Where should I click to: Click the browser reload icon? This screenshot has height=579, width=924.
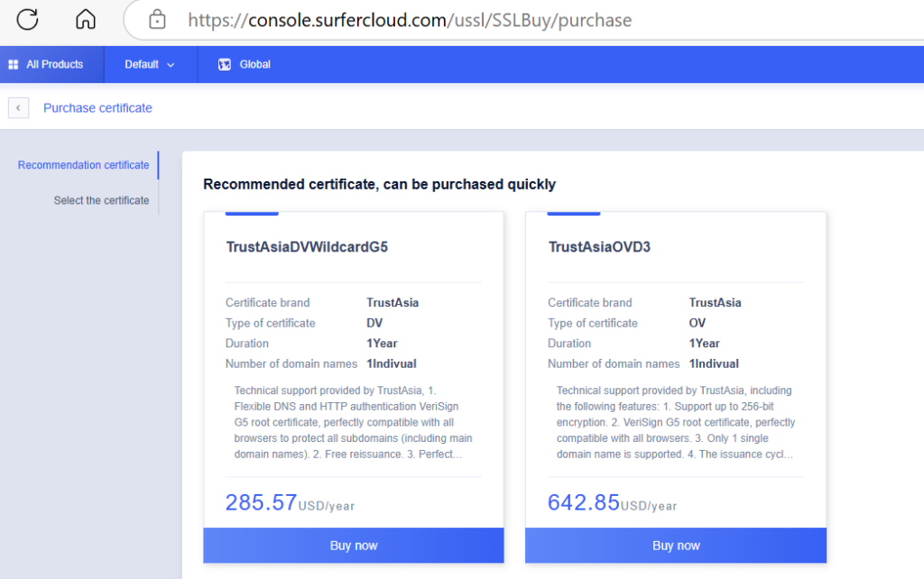click(28, 19)
